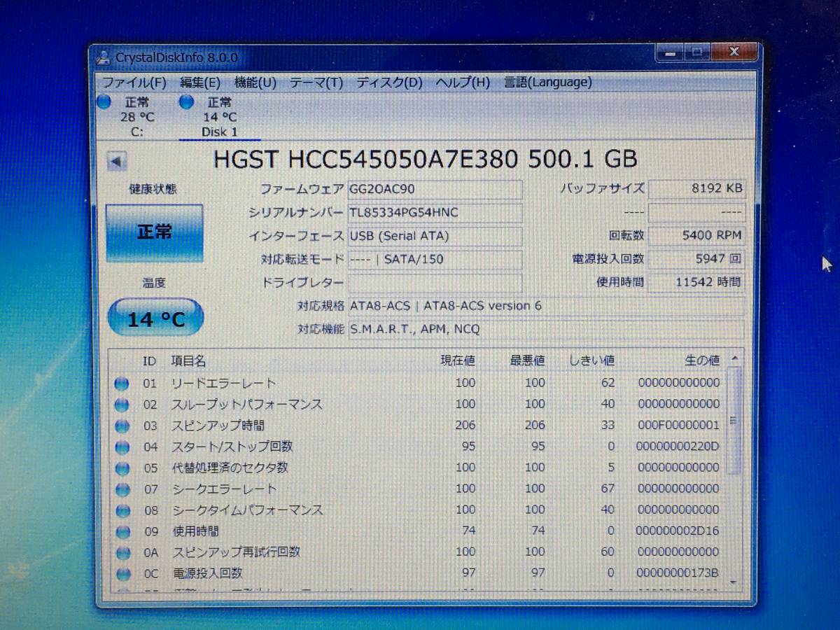Screen dimensions: 840x630
Task: Click the rotation rate value 5400 RPM
Action: pyautogui.click(x=696, y=236)
